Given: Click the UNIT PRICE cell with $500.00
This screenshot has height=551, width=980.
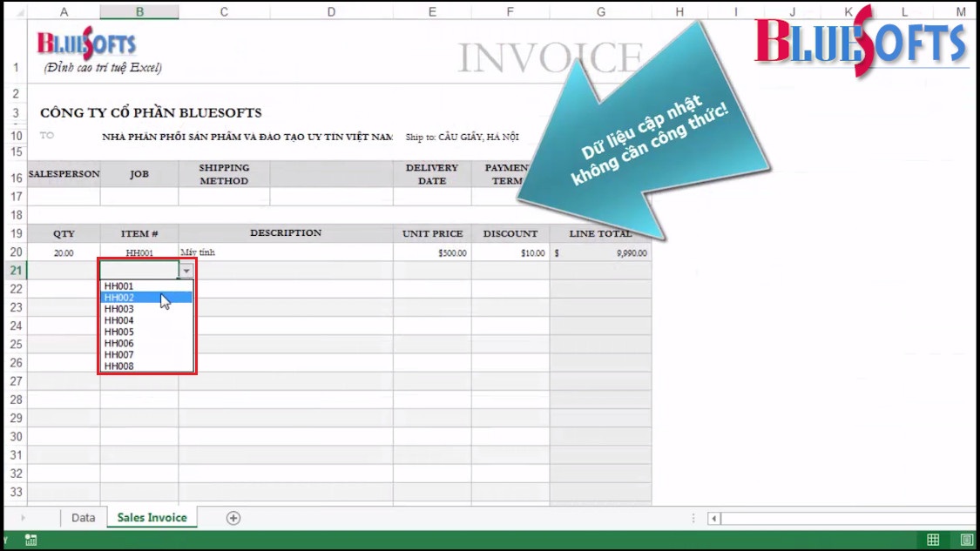Looking at the screenshot, I should click(x=432, y=252).
